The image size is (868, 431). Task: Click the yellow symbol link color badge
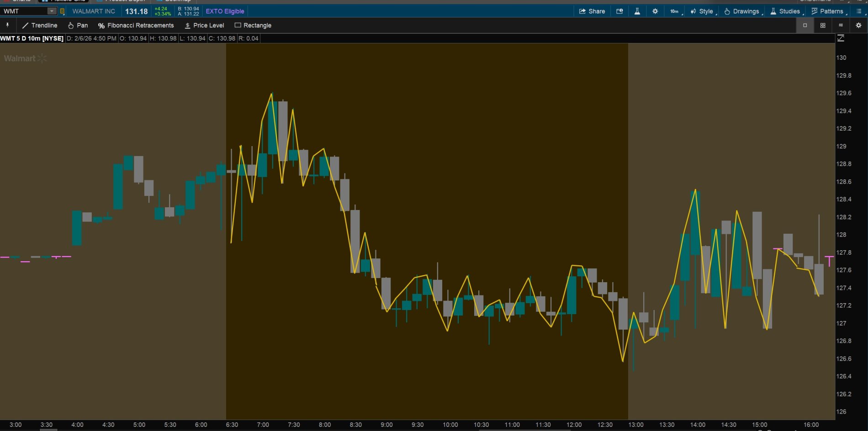pyautogui.click(x=62, y=11)
